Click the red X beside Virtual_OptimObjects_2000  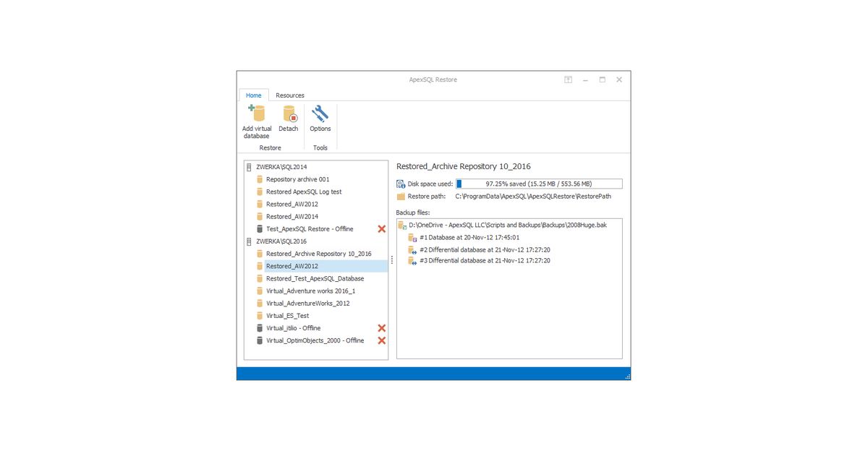382,340
